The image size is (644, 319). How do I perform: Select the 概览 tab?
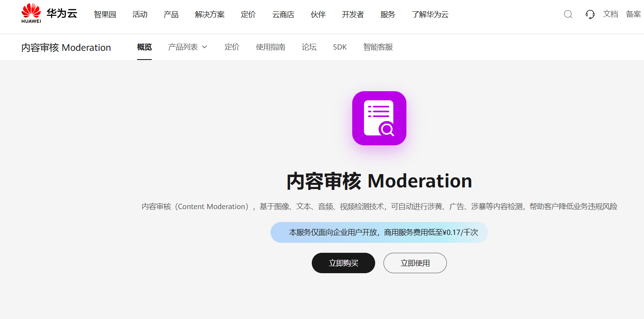point(144,47)
